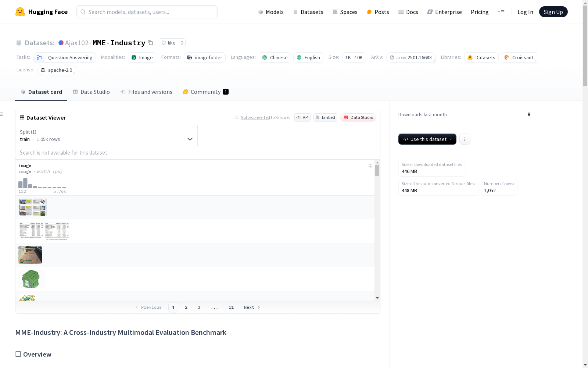Open the Community tab

[205, 92]
